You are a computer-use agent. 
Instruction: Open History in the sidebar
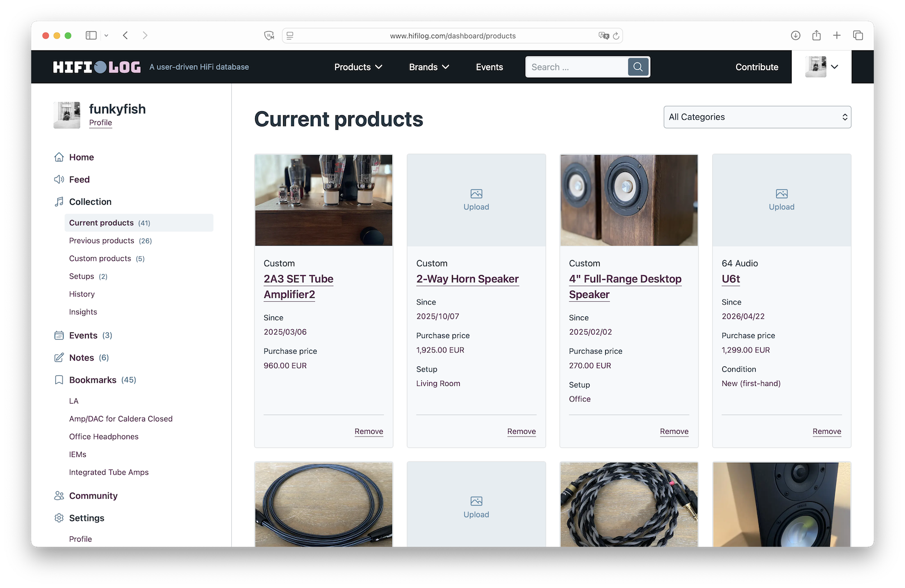click(x=82, y=294)
